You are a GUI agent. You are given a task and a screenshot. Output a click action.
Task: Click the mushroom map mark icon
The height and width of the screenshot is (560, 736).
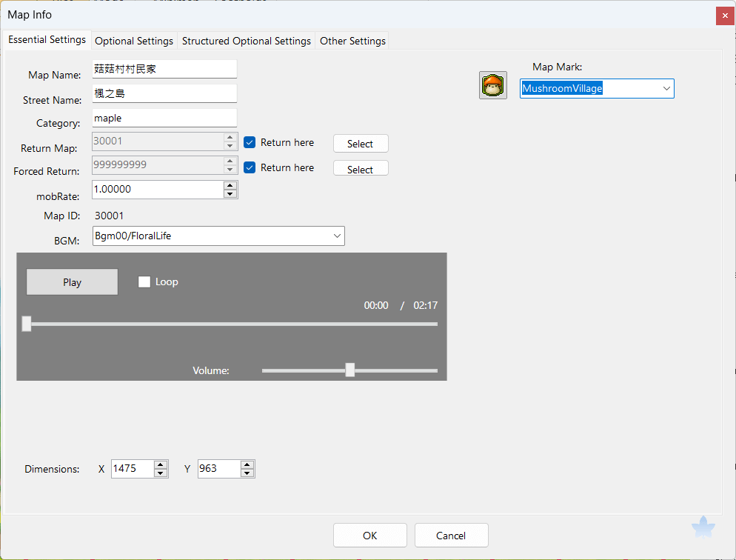click(x=493, y=85)
